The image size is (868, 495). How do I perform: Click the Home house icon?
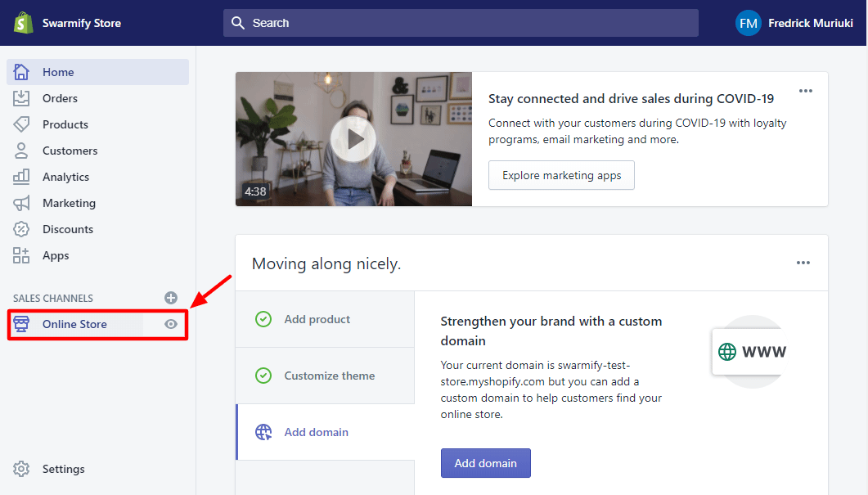pos(21,72)
